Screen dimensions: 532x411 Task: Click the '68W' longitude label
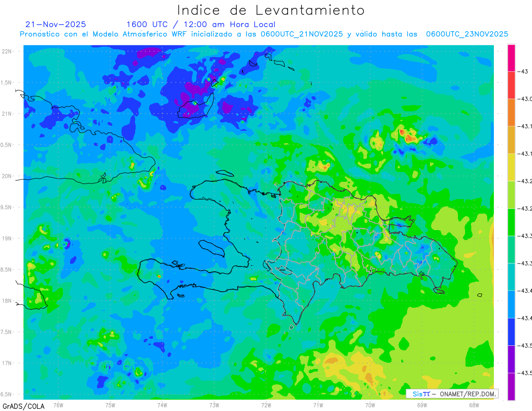[x=474, y=405]
